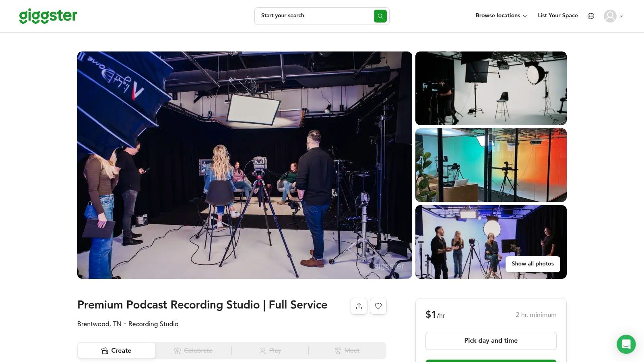Open the Pick day and time selector
The width and height of the screenshot is (644, 362).
pos(491,341)
